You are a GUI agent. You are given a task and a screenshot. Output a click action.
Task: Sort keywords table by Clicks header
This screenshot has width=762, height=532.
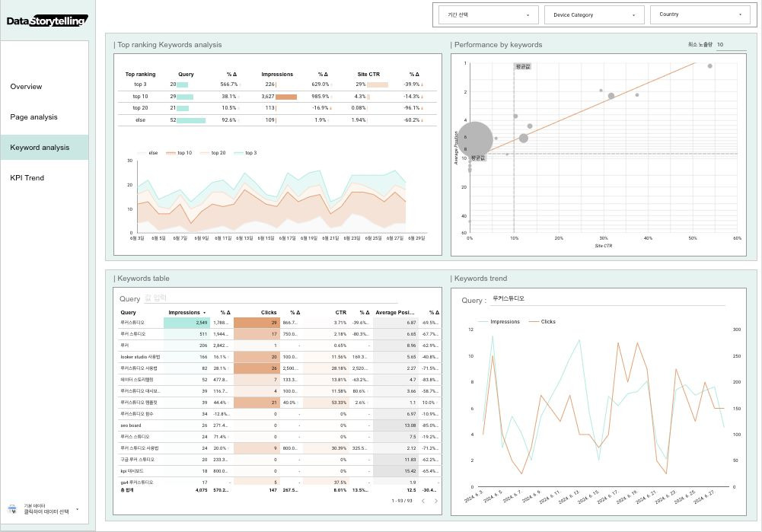point(268,312)
